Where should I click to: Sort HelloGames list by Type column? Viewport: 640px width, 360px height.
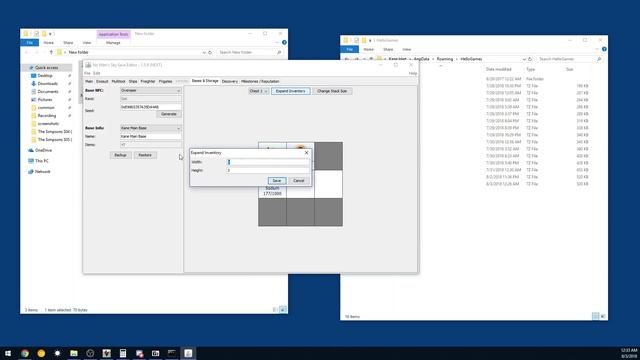pos(530,69)
